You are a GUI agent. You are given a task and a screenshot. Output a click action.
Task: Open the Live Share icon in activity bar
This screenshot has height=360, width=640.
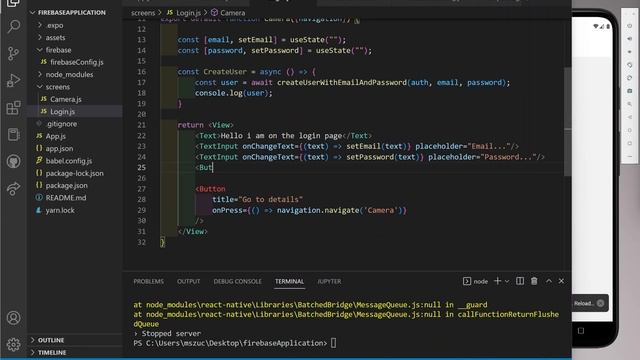coord(13,189)
